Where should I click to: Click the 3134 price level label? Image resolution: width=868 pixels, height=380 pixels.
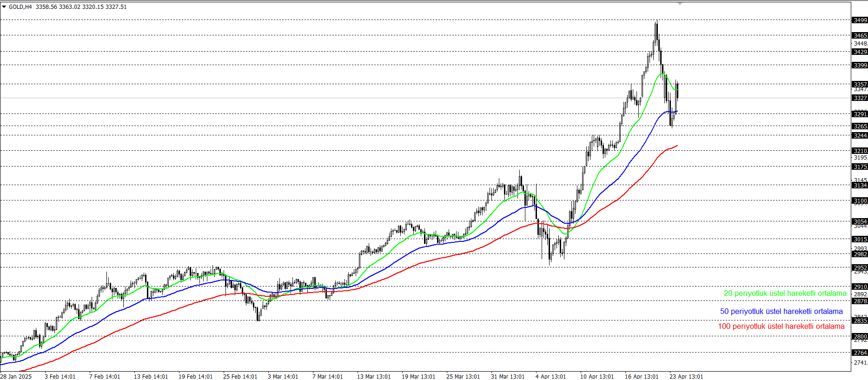860,185
